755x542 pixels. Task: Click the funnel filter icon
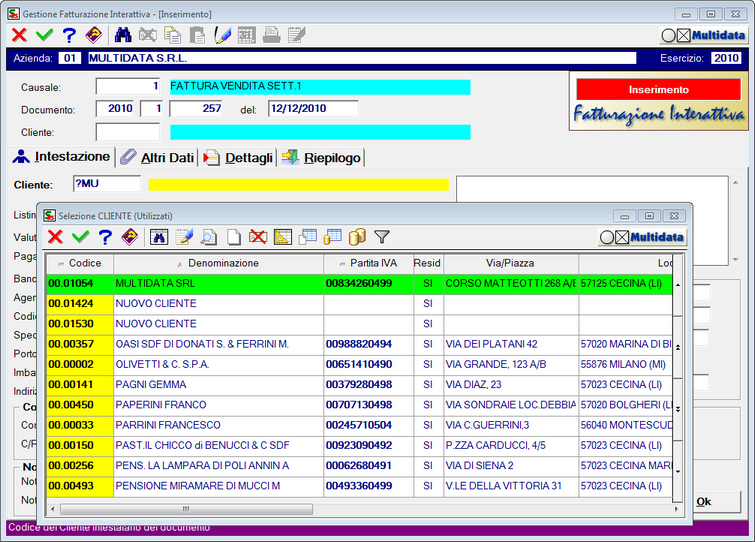pyautogui.click(x=382, y=237)
